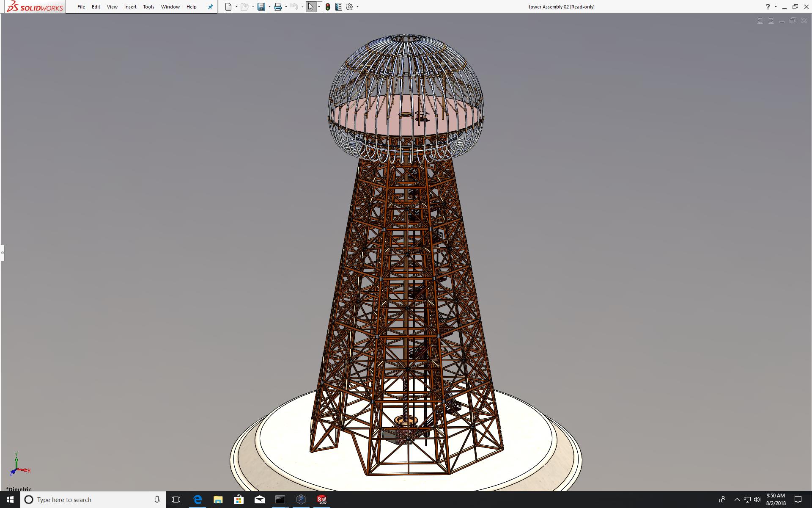The height and width of the screenshot is (508, 812).
Task: Click the Save floppy disk icon
Action: coord(261,7)
